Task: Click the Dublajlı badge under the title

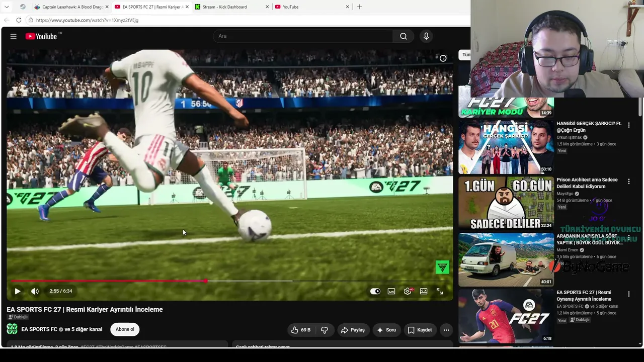Action: pos(18,317)
